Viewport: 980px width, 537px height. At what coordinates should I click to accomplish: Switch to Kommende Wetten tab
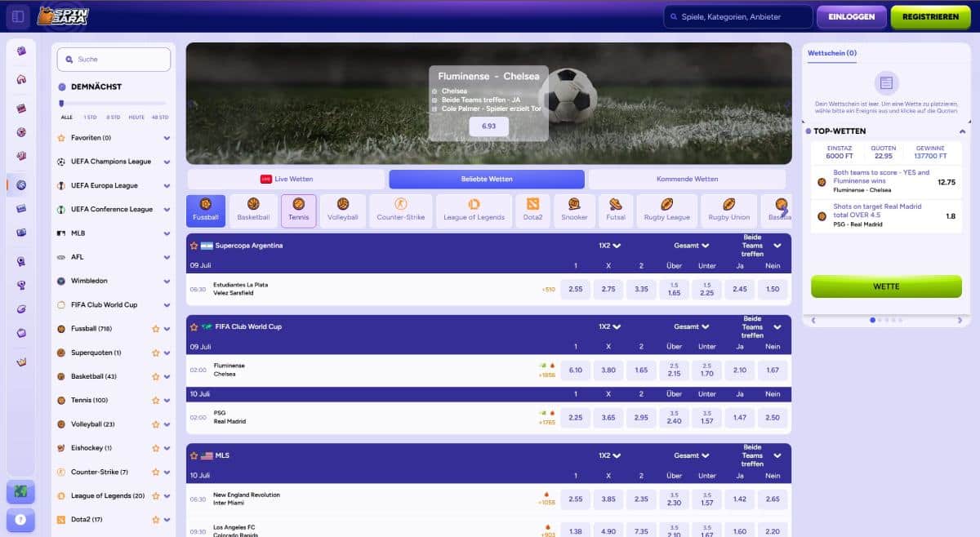coord(687,179)
